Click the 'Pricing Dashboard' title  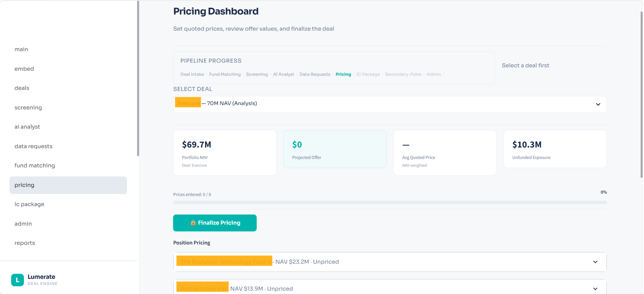pyautogui.click(x=216, y=11)
